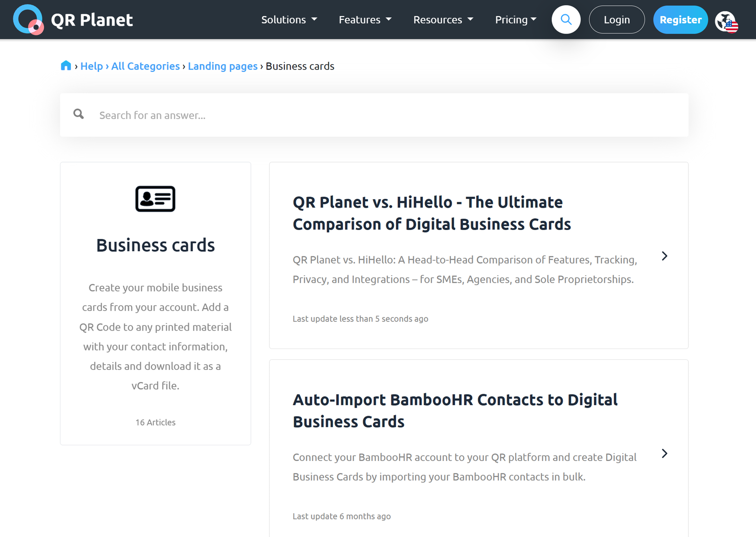Open the search magnifier in the navbar
The height and width of the screenshot is (537, 756).
click(566, 19)
